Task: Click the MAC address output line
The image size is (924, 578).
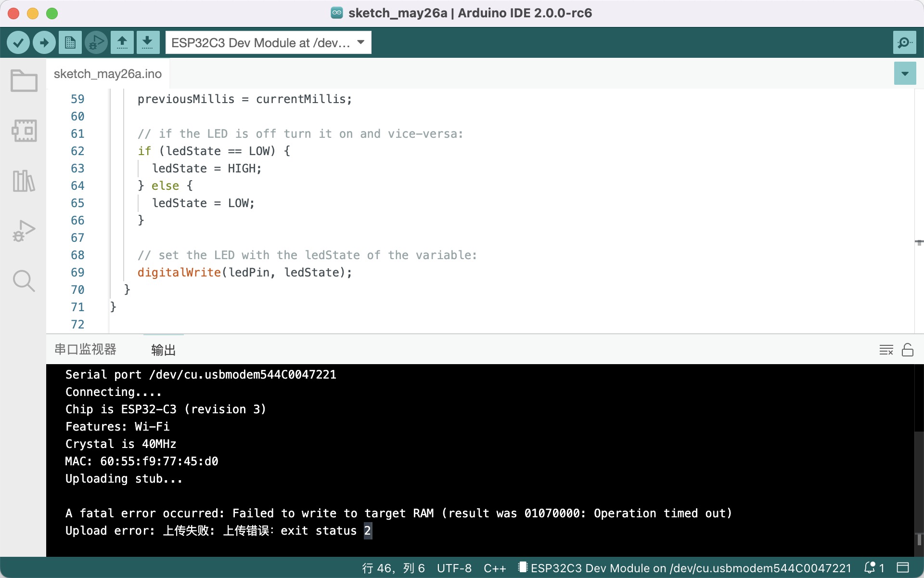Action: tap(141, 461)
